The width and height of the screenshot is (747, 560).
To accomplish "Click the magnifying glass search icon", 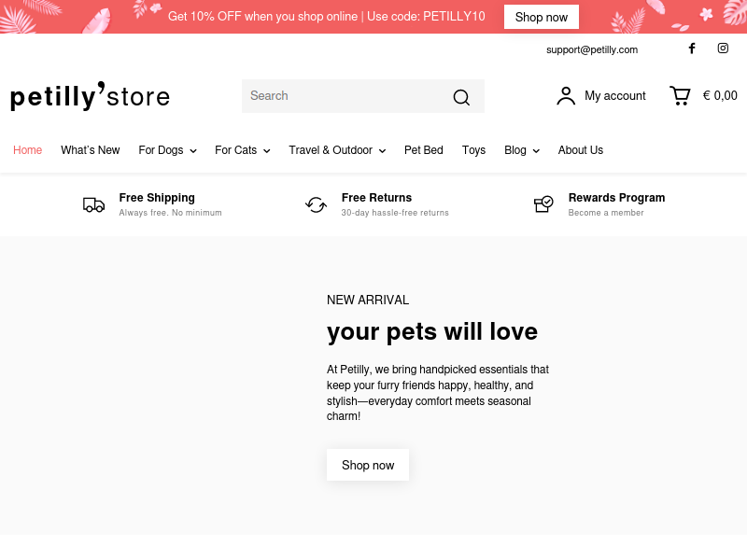I will click(x=461, y=97).
